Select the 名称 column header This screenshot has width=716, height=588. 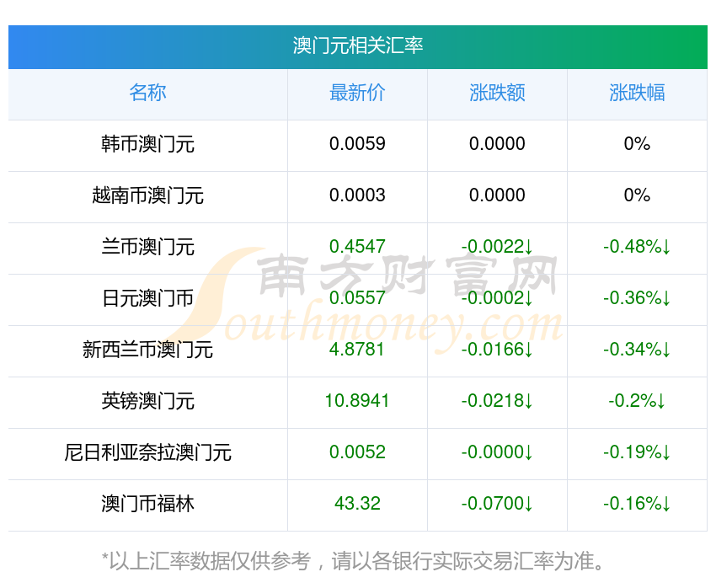coord(147,94)
